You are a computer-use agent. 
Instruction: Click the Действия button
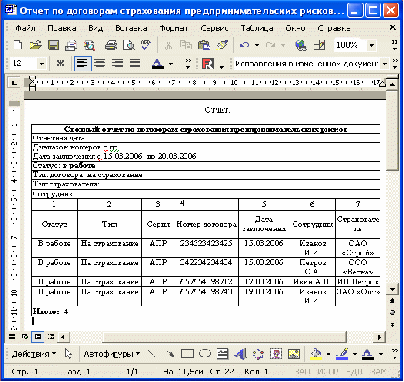pos(33,354)
